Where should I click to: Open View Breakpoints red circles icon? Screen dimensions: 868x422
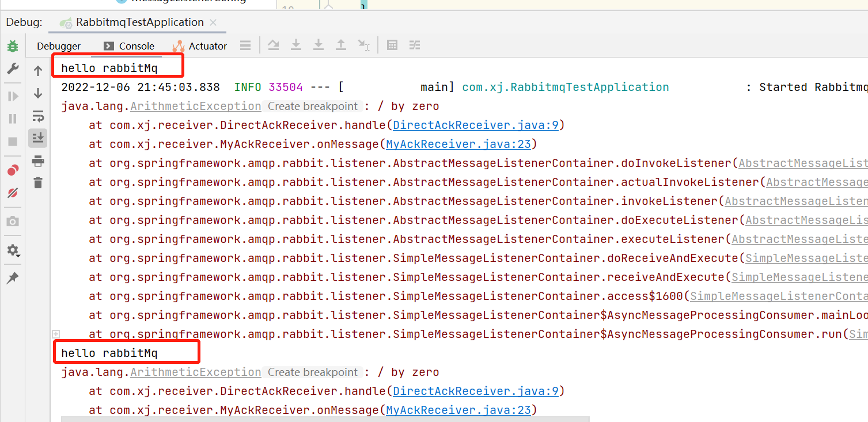point(12,170)
